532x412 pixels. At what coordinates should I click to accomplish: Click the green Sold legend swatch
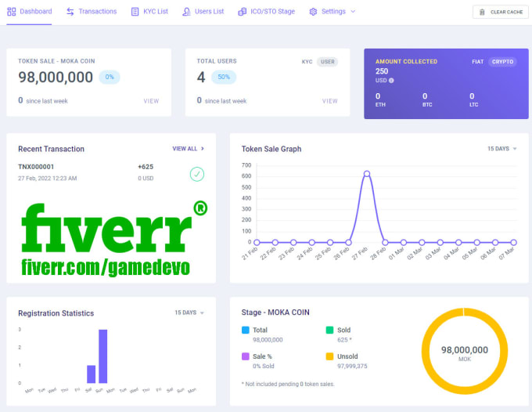click(329, 330)
